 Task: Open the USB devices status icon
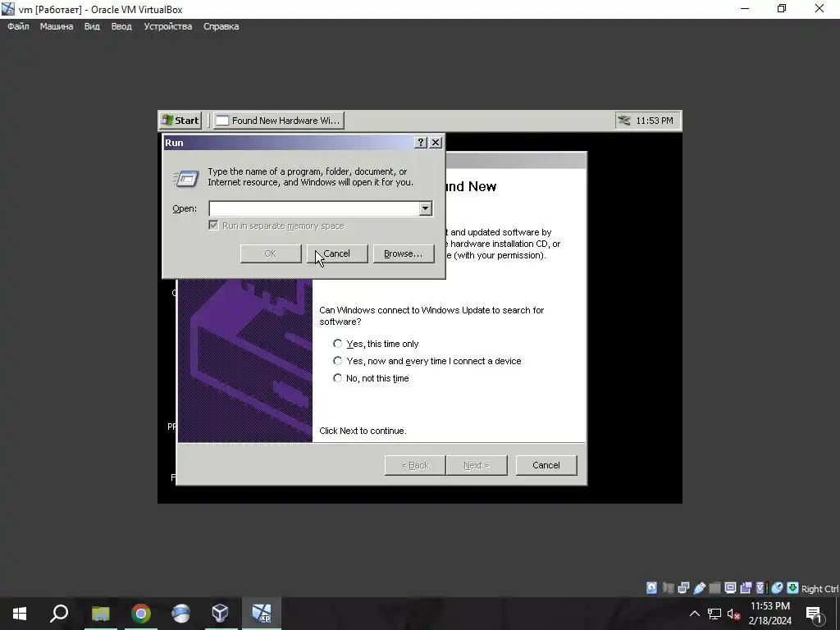(x=699, y=588)
